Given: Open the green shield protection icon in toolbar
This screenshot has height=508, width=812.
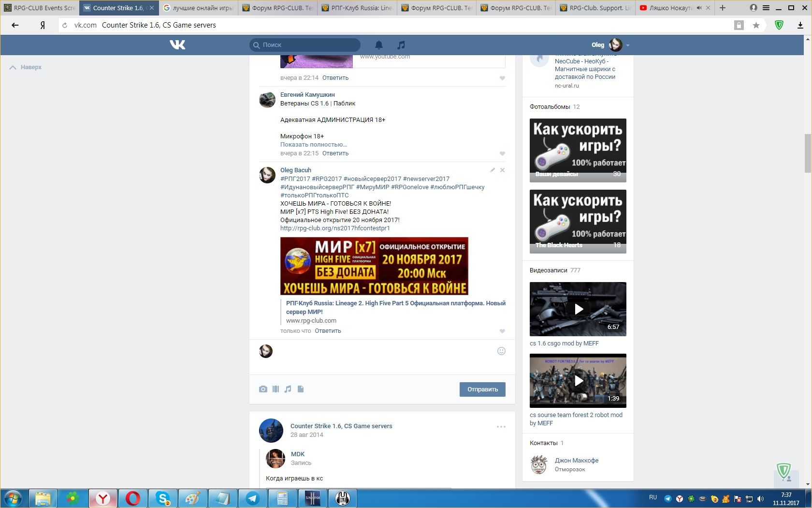Looking at the screenshot, I should [779, 25].
